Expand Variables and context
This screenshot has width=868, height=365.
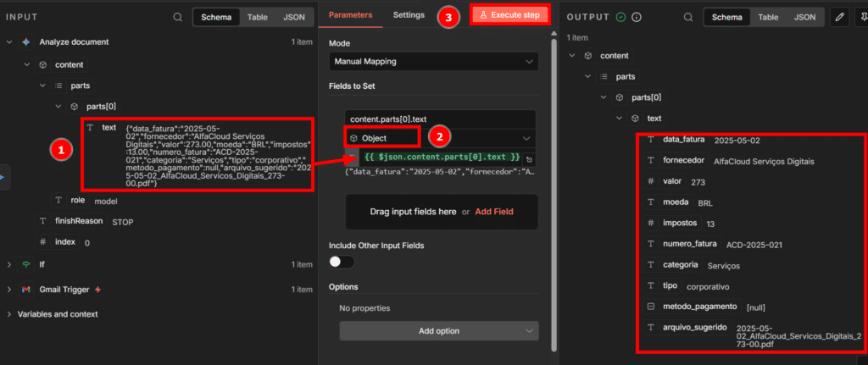[x=8, y=314]
